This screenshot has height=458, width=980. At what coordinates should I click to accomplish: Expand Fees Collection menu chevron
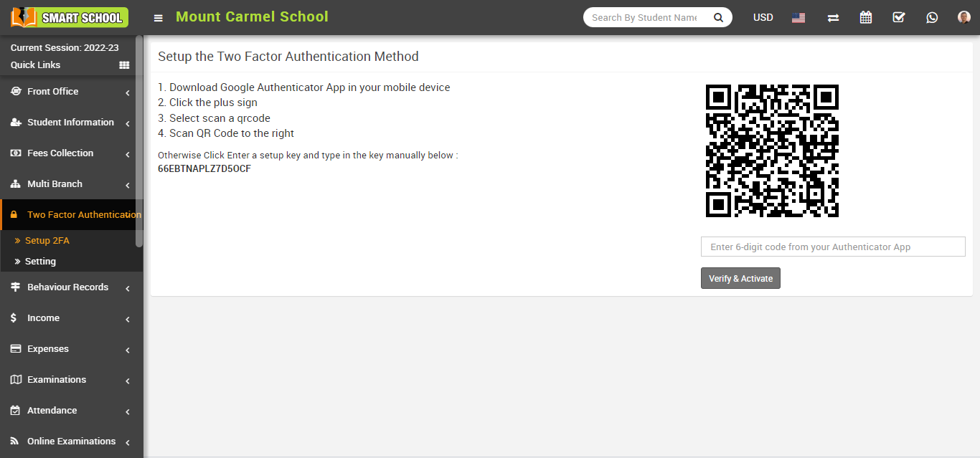point(127,154)
